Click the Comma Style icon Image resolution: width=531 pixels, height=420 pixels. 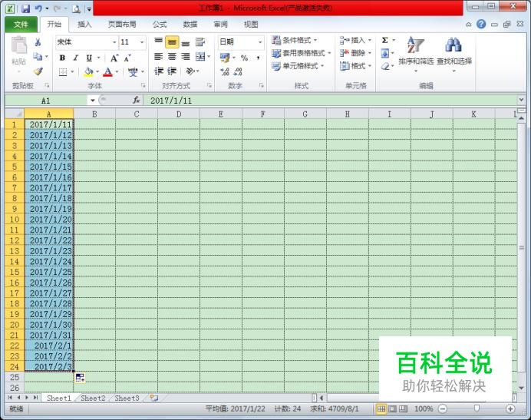pyautogui.click(x=258, y=58)
